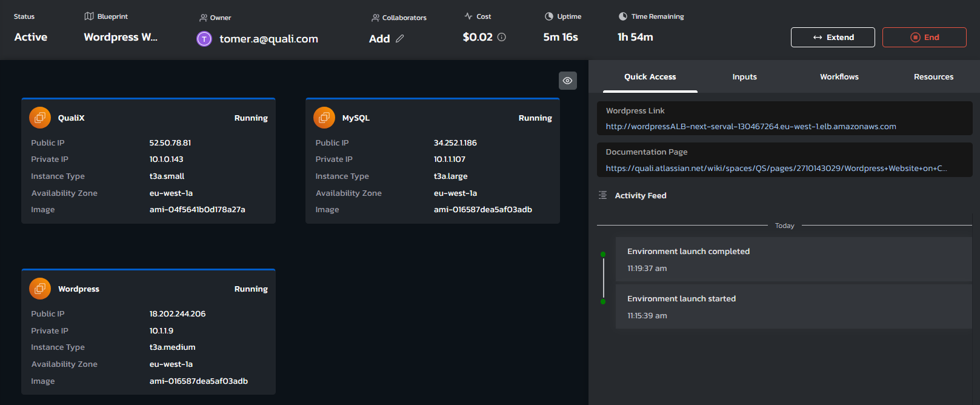End the environment with End button
Screen dimensions: 980x405
924,37
